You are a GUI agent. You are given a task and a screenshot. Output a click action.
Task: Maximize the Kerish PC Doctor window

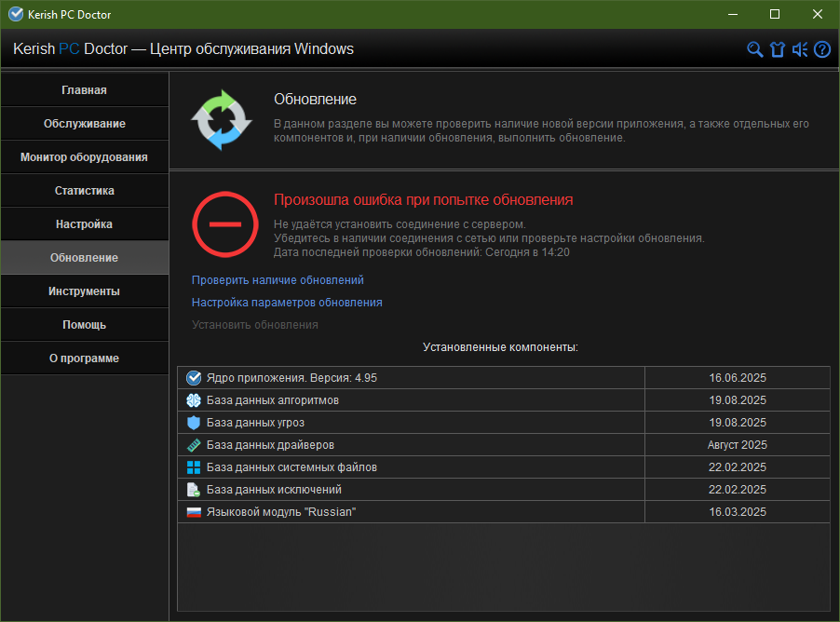point(775,15)
